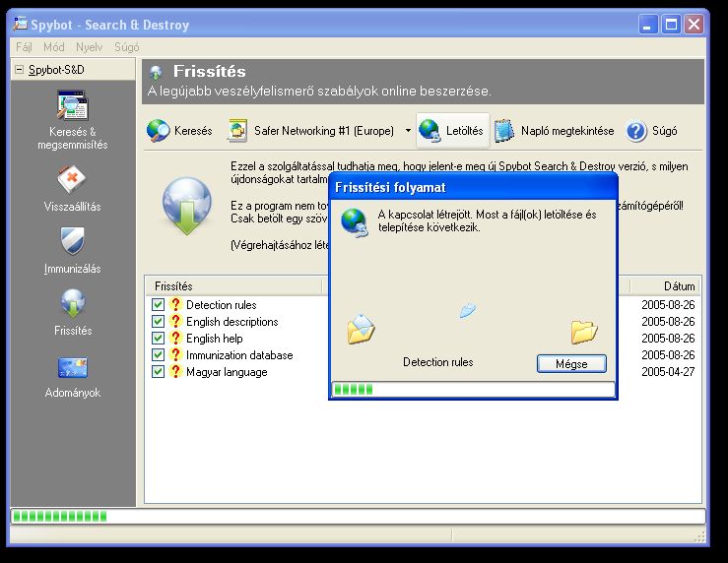Image resolution: width=728 pixels, height=563 pixels.
Task: Click the Mégse cancel button
Action: coord(571,364)
